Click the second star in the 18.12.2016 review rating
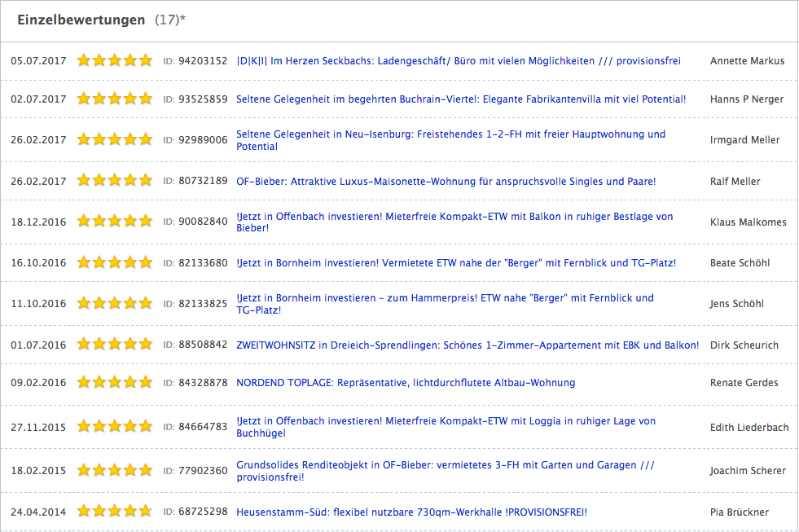The height and width of the screenshot is (532, 799). pos(99,220)
